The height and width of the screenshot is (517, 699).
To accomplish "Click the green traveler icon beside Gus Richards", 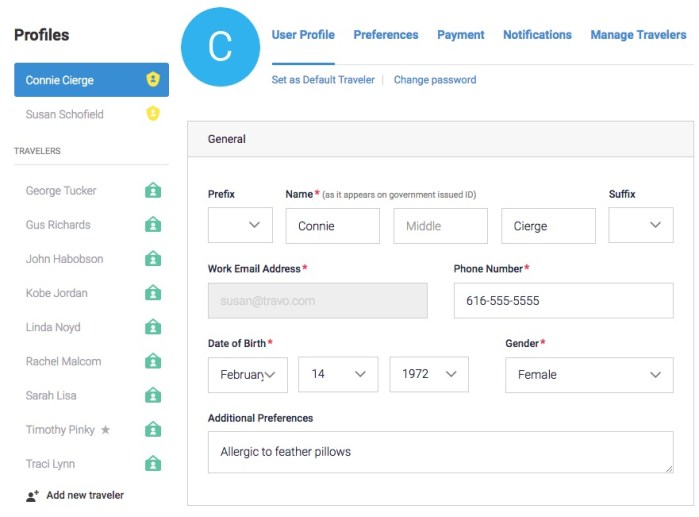I will [x=153, y=224].
